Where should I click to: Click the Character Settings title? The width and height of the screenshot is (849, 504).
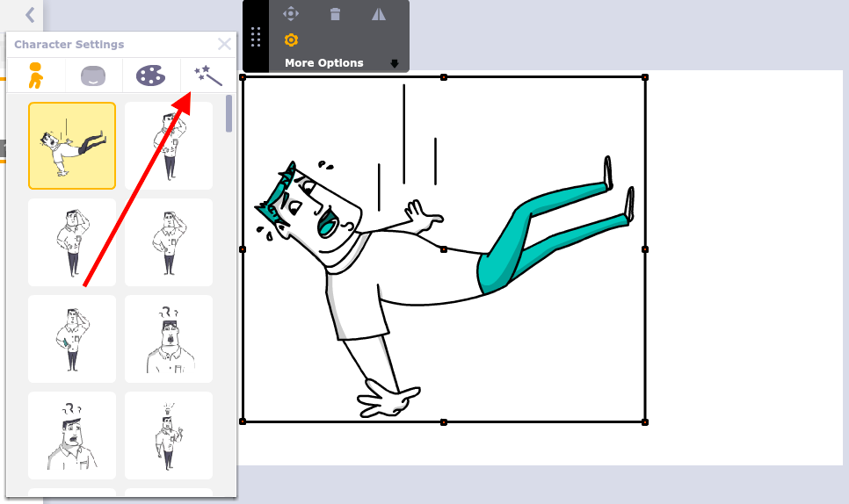[69, 45]
